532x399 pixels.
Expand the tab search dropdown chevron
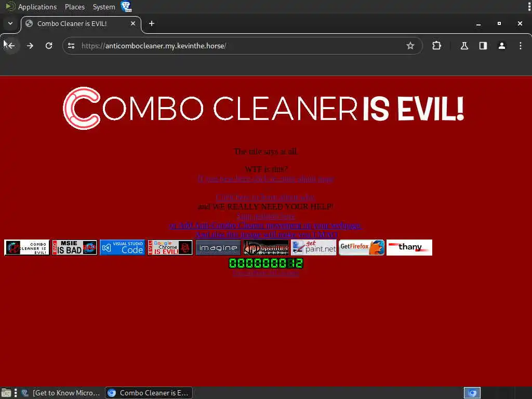[10, 23]
